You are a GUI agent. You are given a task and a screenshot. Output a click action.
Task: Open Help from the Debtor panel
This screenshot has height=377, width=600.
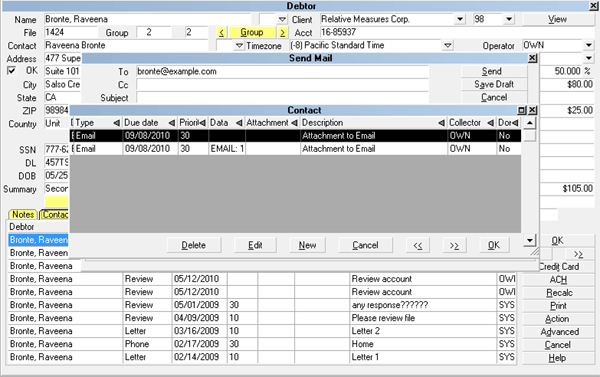pos(558,358)
